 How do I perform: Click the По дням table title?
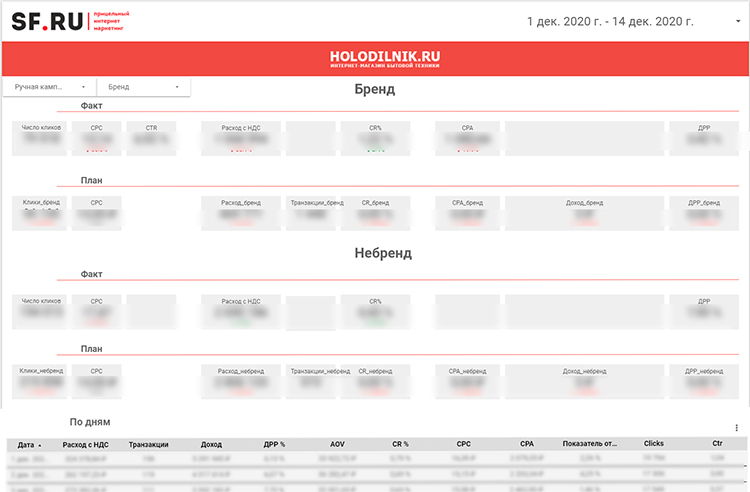pyautogui.click(x=90, y=422)
